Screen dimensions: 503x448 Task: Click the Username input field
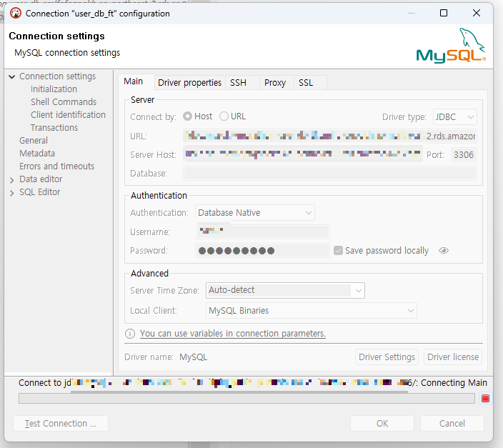pos(262,232)
